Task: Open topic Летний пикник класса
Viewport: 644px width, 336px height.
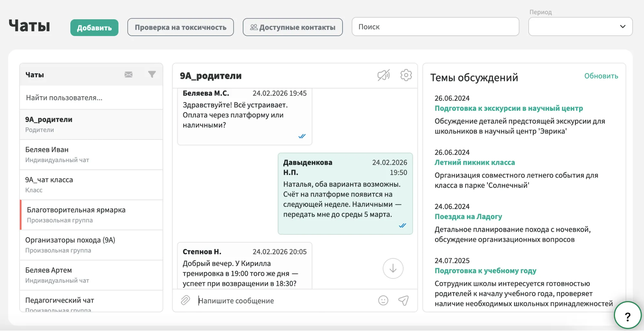Action: coord(475,162)
